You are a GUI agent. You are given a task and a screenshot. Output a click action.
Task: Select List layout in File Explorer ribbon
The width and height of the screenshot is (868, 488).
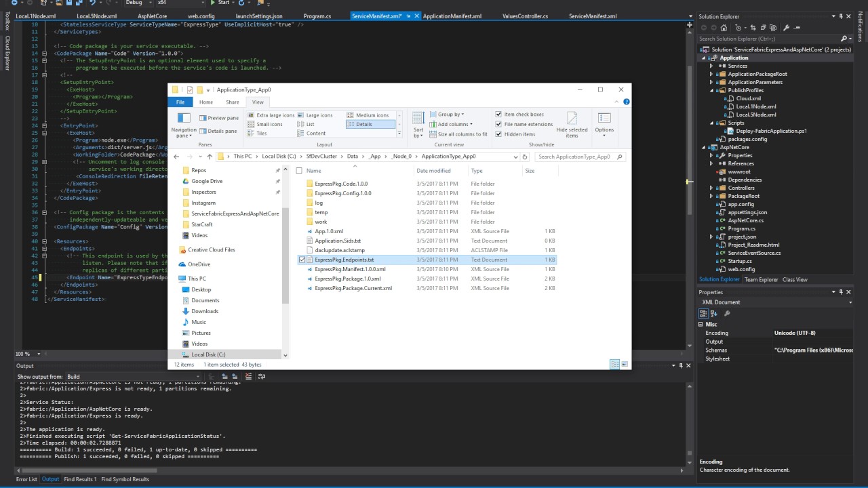306,125
